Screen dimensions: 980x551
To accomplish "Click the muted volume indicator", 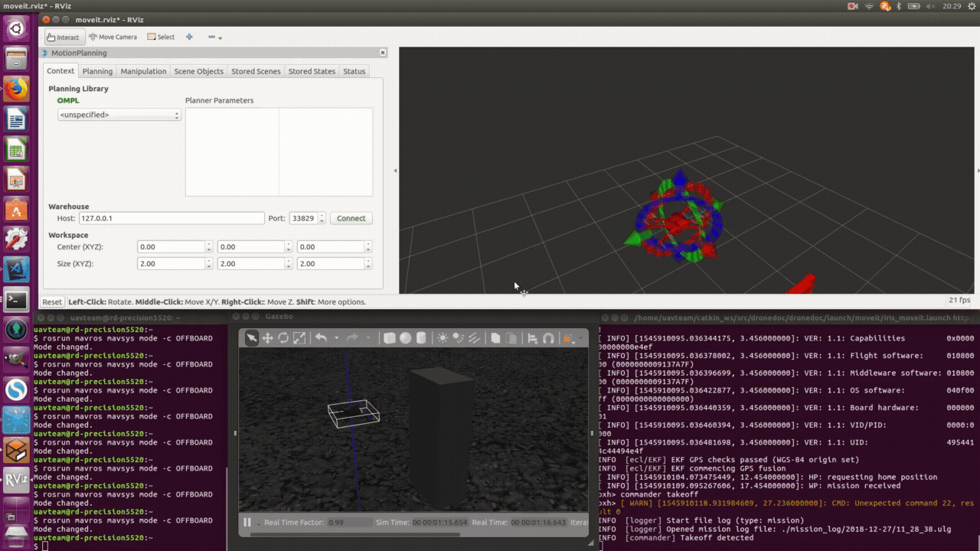I will [929, 6].
